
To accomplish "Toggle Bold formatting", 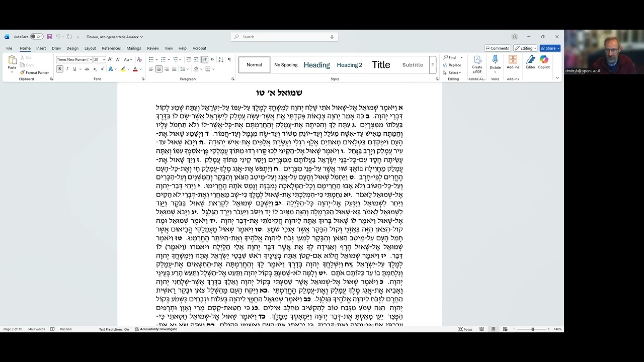I will tap(59, 69).
